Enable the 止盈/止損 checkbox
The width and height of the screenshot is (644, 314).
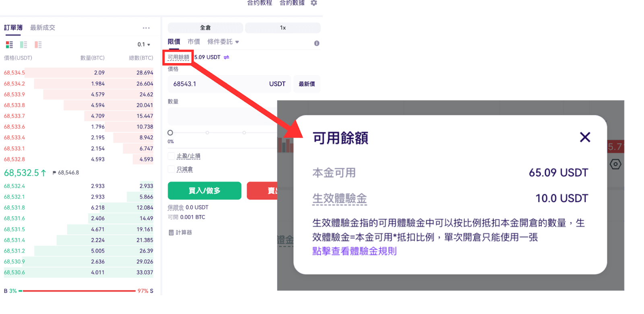pos(171,156)
